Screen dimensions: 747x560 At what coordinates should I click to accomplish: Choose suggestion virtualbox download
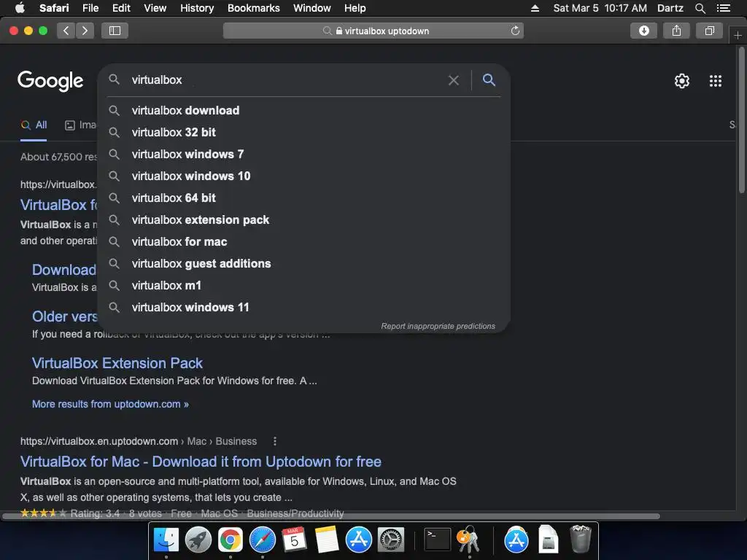304,111
